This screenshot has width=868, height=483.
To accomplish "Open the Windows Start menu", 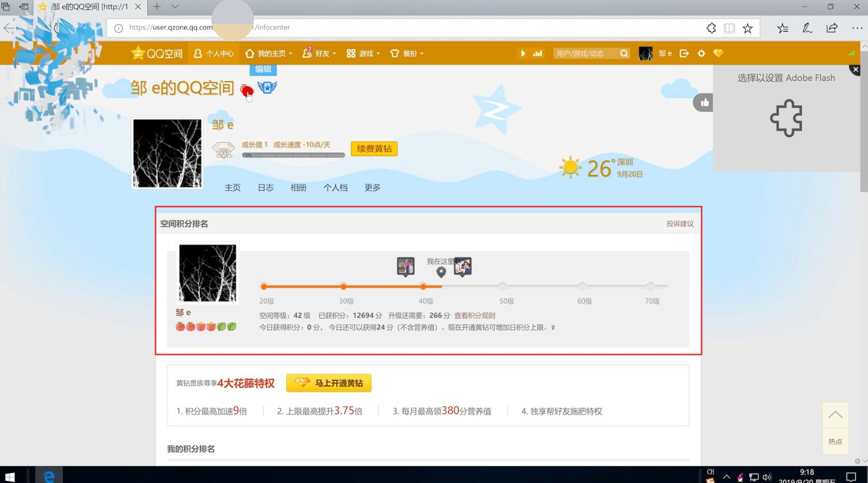I will tap(9, 476).
